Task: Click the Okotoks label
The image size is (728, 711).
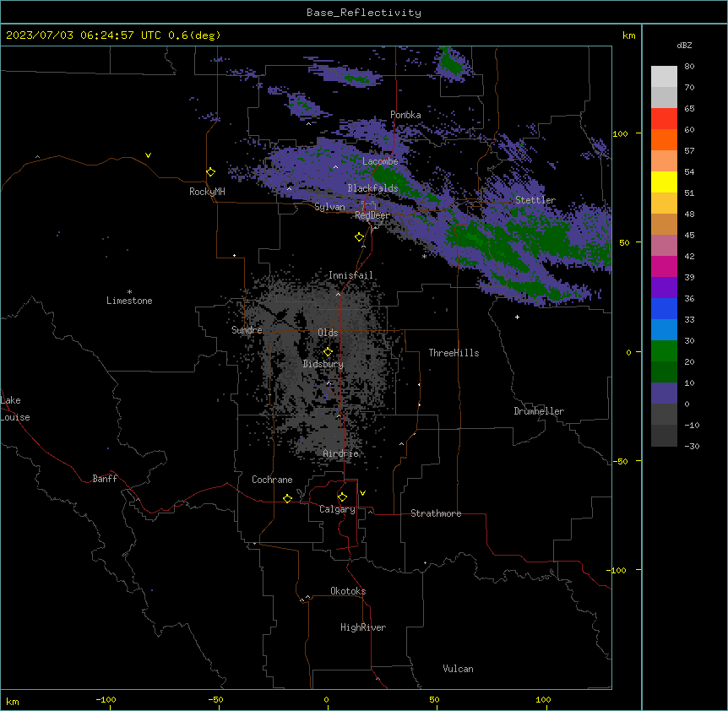Action: [348, 591]
